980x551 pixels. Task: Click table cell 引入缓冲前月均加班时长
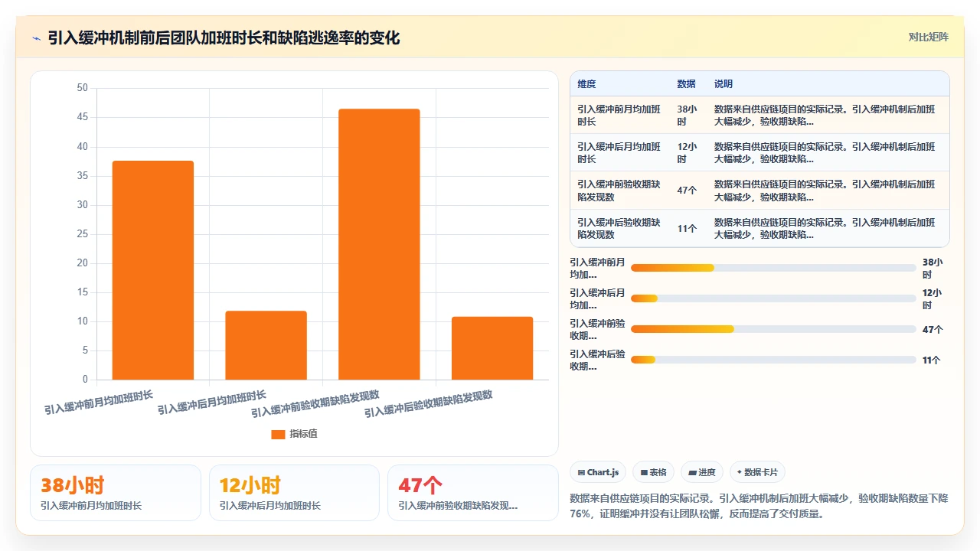pos(619,115)
